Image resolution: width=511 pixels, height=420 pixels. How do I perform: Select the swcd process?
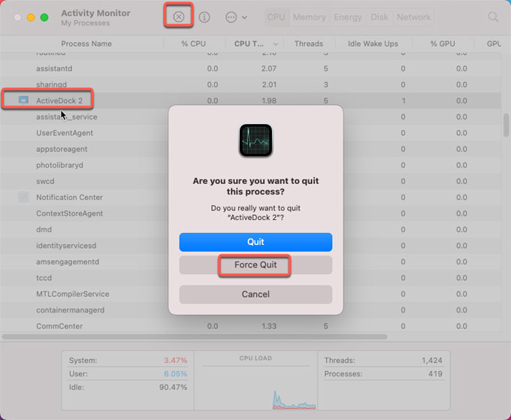45,181
